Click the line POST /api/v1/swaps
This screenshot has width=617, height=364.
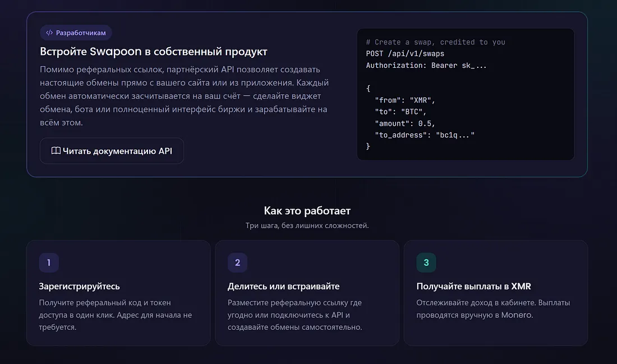pos(405,53)
